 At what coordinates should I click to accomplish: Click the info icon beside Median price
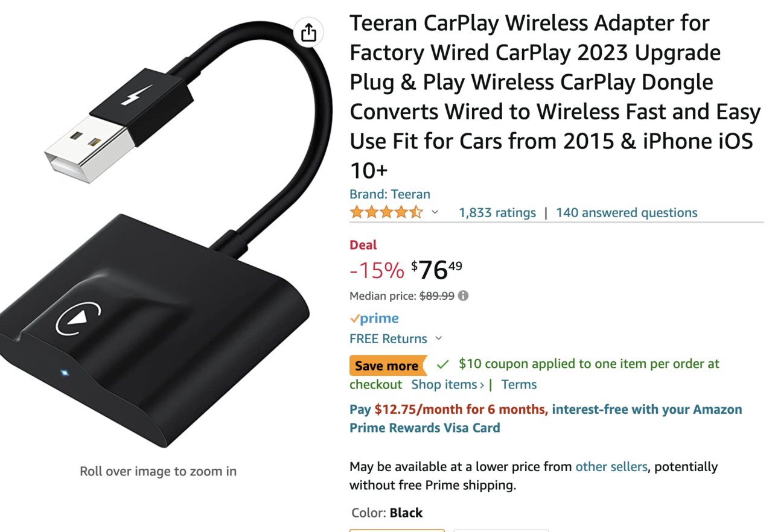463,296
